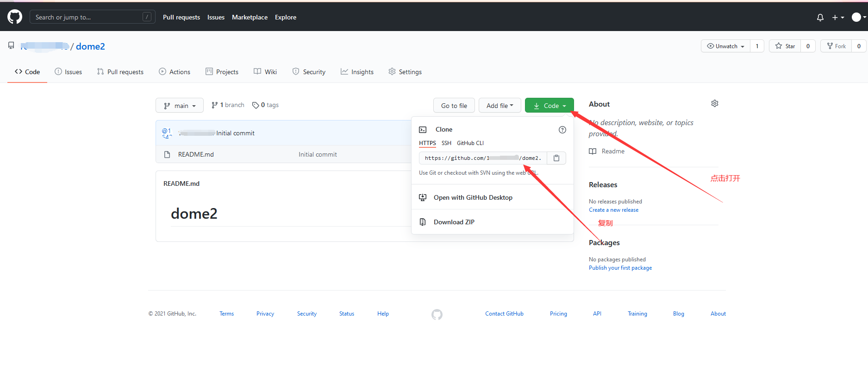
Task: Open the Insights tab
Action: [357, 72]
